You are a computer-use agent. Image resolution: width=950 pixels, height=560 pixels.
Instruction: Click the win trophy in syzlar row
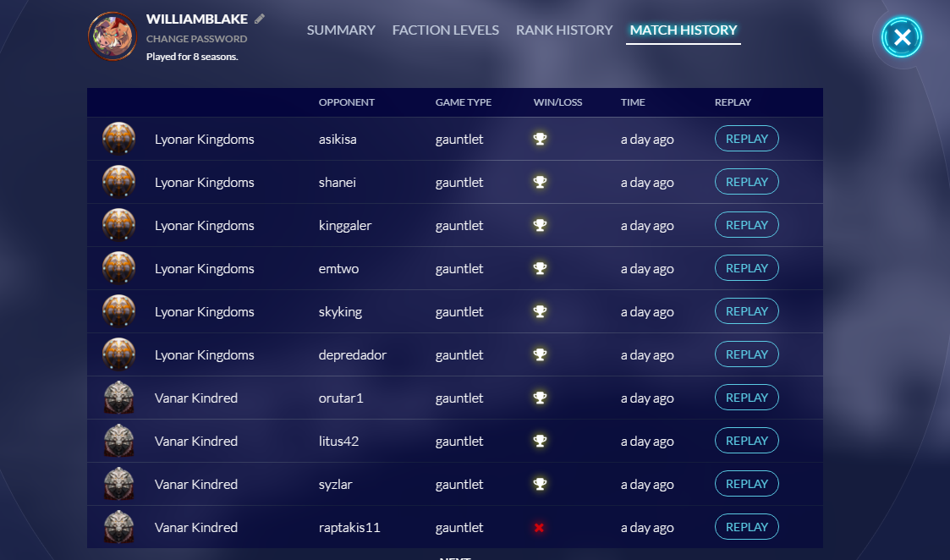click(540, 484)
